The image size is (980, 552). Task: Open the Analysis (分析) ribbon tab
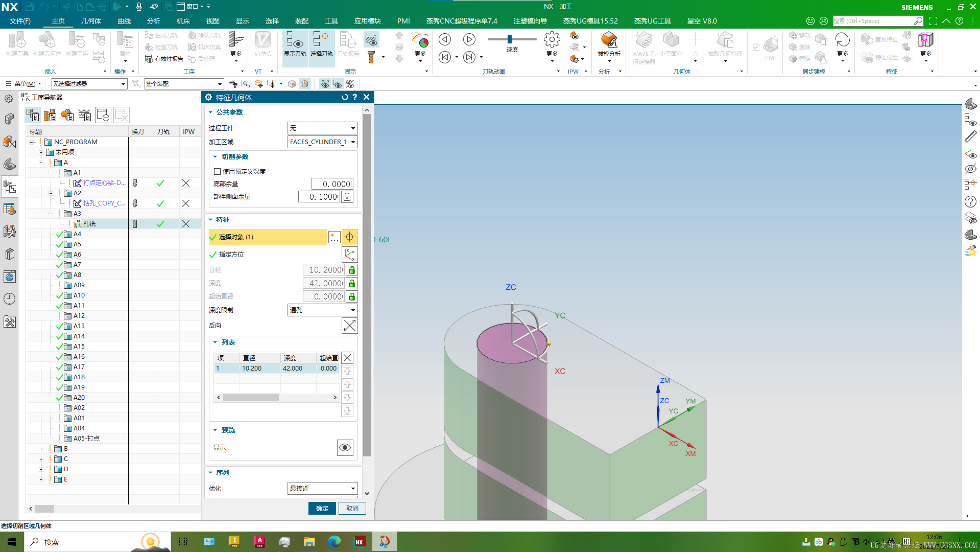[153, 21]
